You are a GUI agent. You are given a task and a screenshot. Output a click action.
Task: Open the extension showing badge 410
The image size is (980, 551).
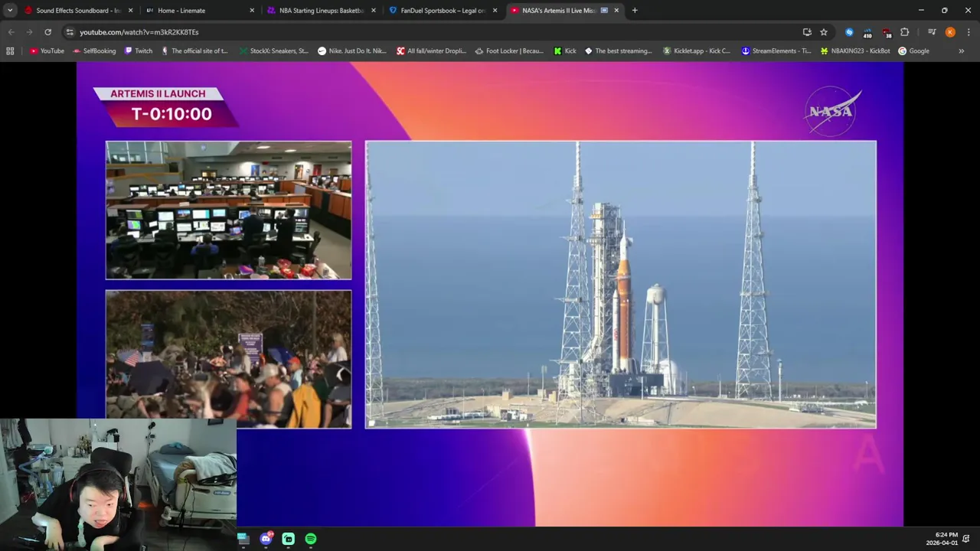867,32
